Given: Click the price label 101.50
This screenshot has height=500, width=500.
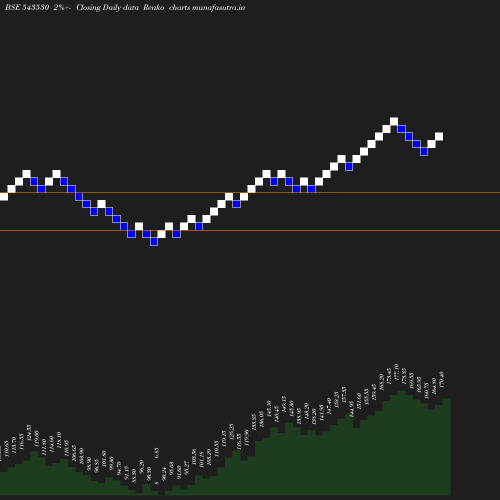Looking at the screenshot, I should (x=104, y=459).
